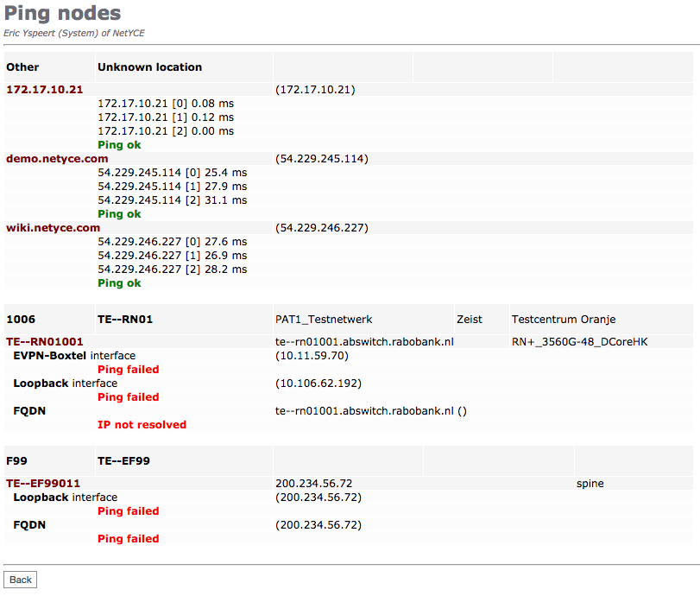The height and width of the screenshot is (596, 700).
Task: Open the demo.netyce.com node link
Action: coord(57,158)
